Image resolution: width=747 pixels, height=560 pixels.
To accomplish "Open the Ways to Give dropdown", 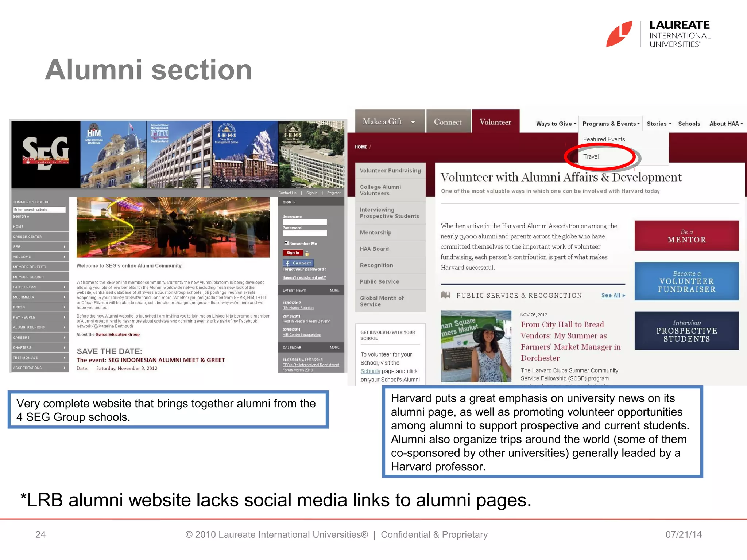I will click(x=556, y=124).
